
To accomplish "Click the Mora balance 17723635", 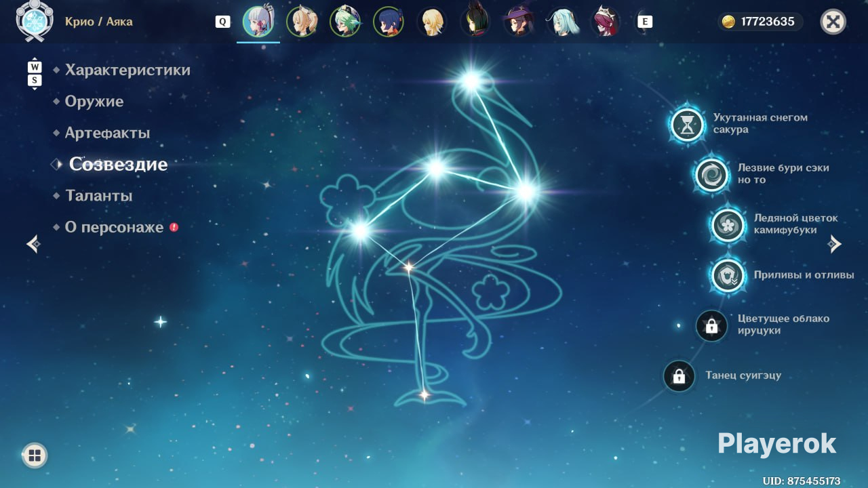I will pos(768,22).
